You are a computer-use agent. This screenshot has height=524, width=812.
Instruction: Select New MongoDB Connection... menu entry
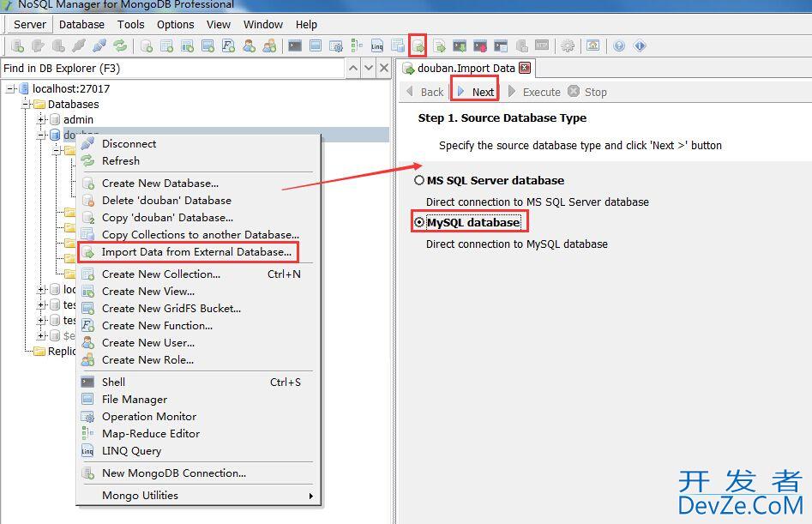198,473
